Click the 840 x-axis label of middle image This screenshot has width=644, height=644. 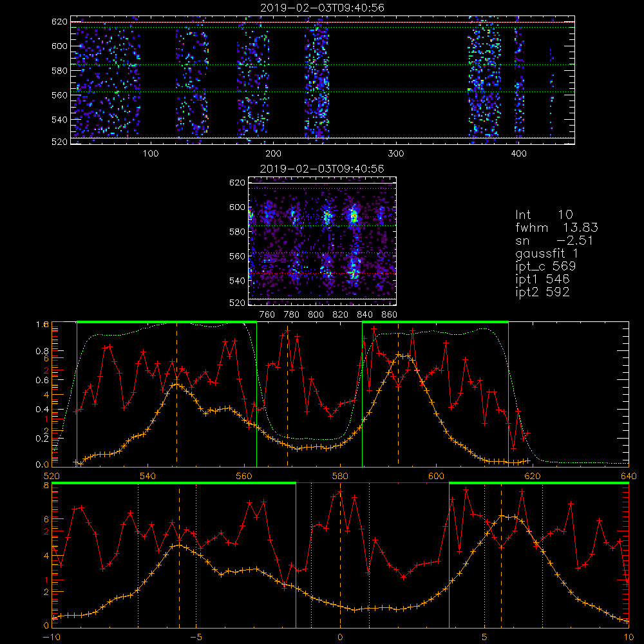[x=365, y=315]
